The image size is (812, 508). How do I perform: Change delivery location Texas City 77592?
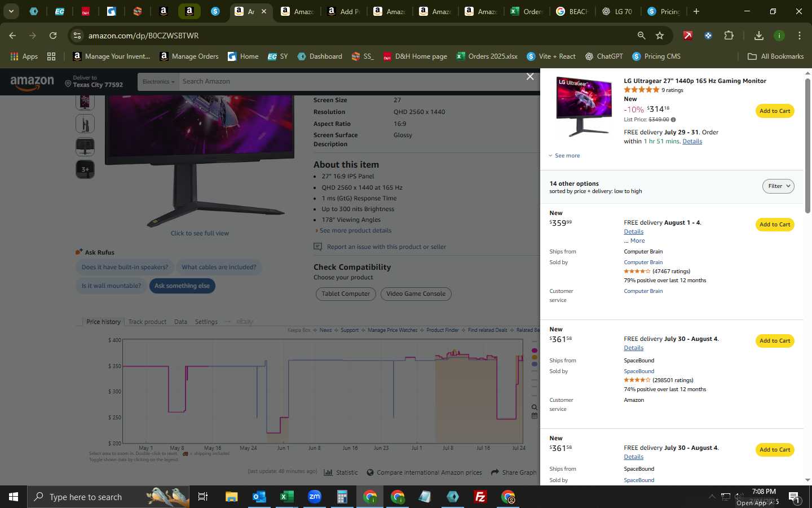pyautogui.click(x=94, y=82)
